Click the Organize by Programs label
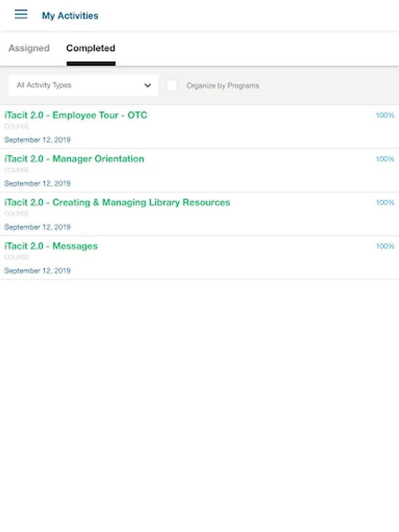Image resolution: width=399 pixels, height=532 pixels. pyautogui.click(x=223, y=86)
